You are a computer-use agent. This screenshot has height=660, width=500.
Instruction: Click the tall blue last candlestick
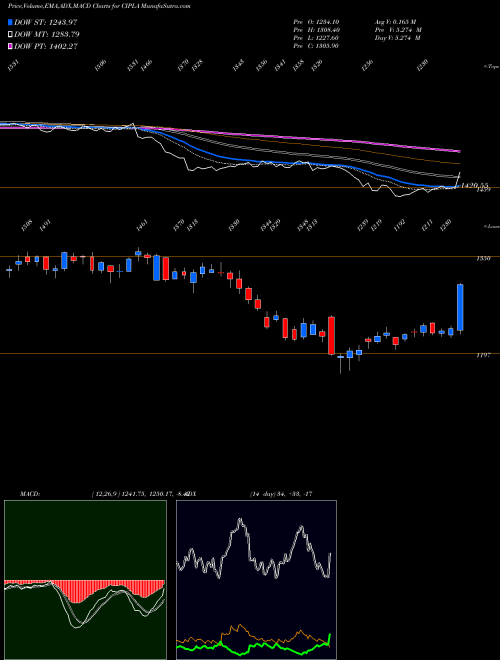pyautogui.click(x=460, y=307)
